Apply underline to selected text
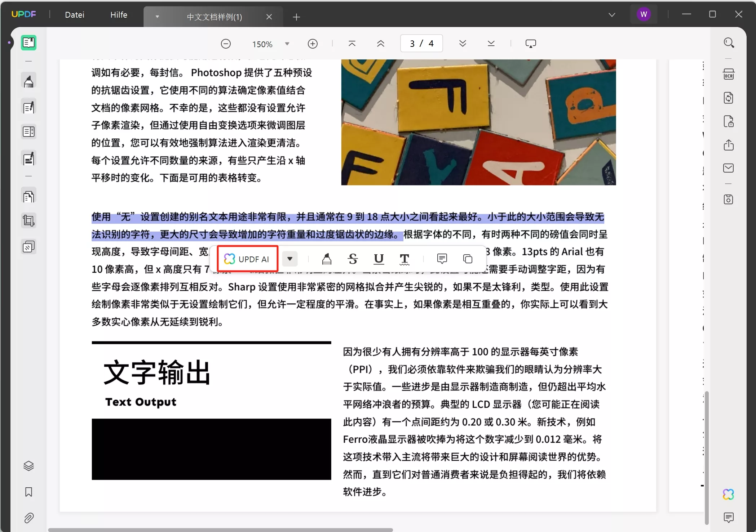The image size is (756, 532). [379, 259]
